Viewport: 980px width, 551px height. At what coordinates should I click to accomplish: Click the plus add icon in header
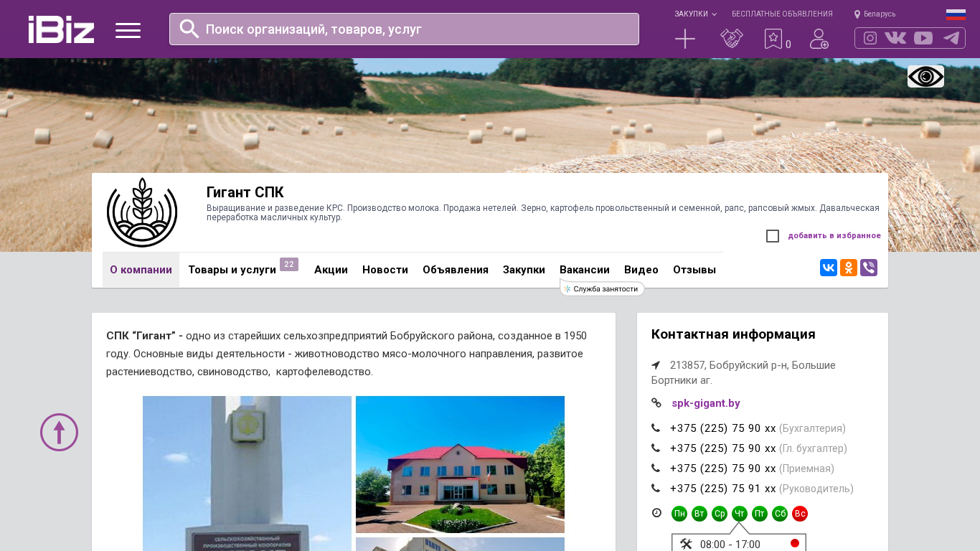coord(685,39)
